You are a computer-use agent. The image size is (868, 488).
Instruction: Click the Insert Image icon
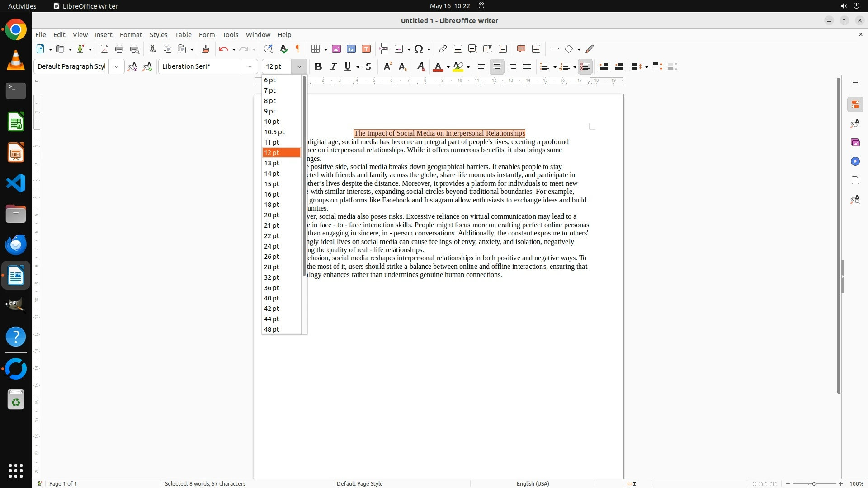tap(336, 49)
